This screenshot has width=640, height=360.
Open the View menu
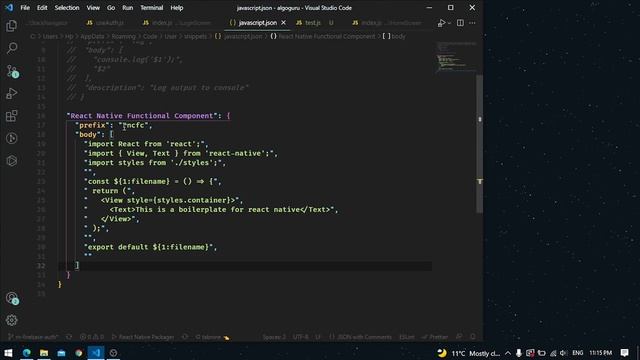(x=93, y=8)
